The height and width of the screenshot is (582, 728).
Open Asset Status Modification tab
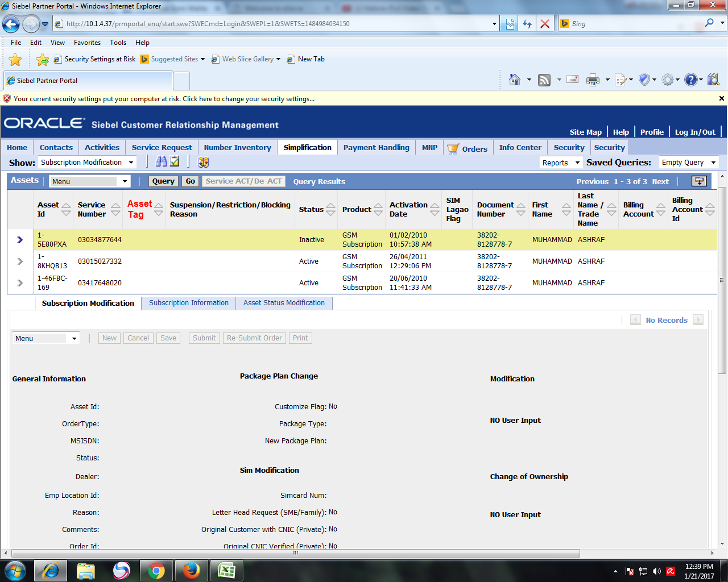(284, 303)
